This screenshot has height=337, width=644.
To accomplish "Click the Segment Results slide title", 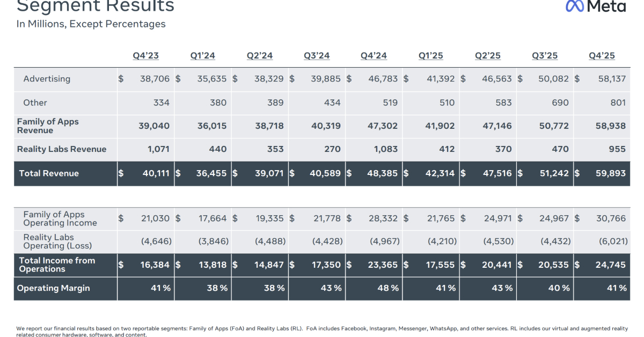I will 96,6.
